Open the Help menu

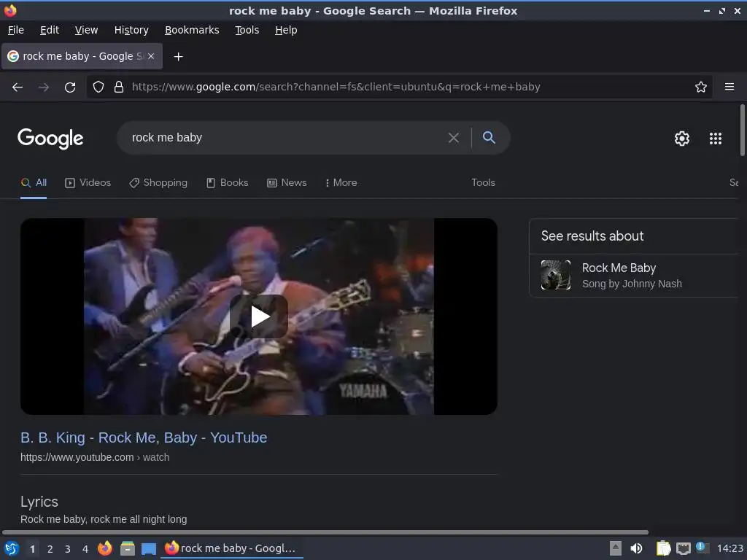coord(286,30)
